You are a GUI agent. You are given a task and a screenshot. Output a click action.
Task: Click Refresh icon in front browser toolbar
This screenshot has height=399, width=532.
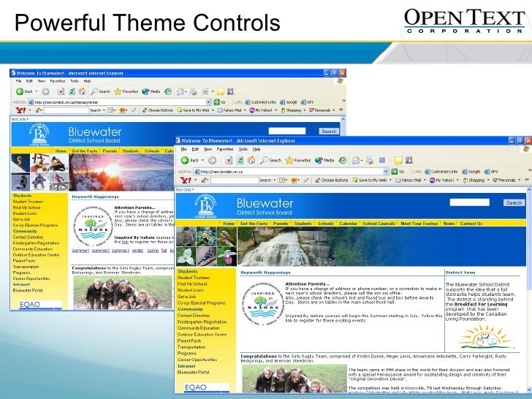(240, 160)
